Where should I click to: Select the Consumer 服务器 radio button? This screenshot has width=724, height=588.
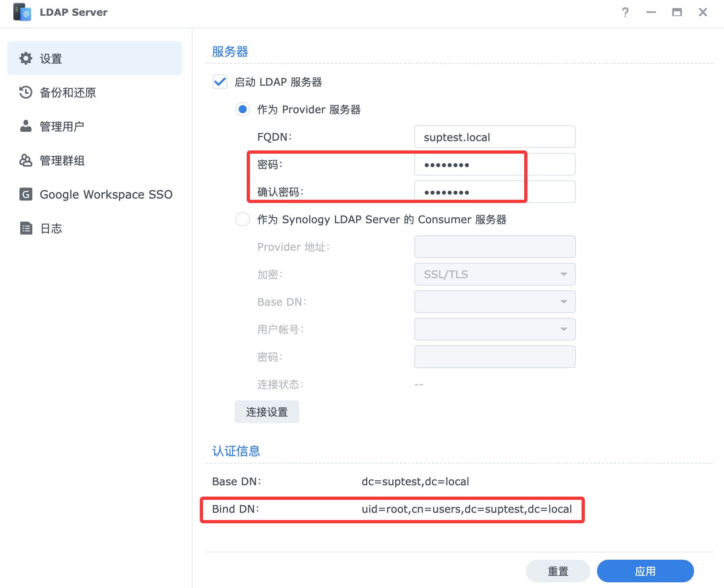(x=243, y=219)
